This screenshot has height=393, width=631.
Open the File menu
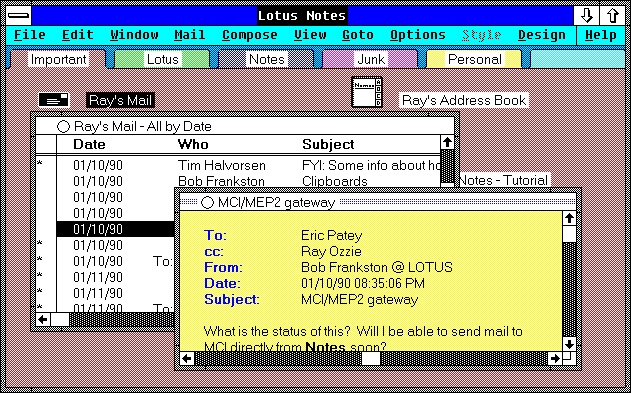30,35
